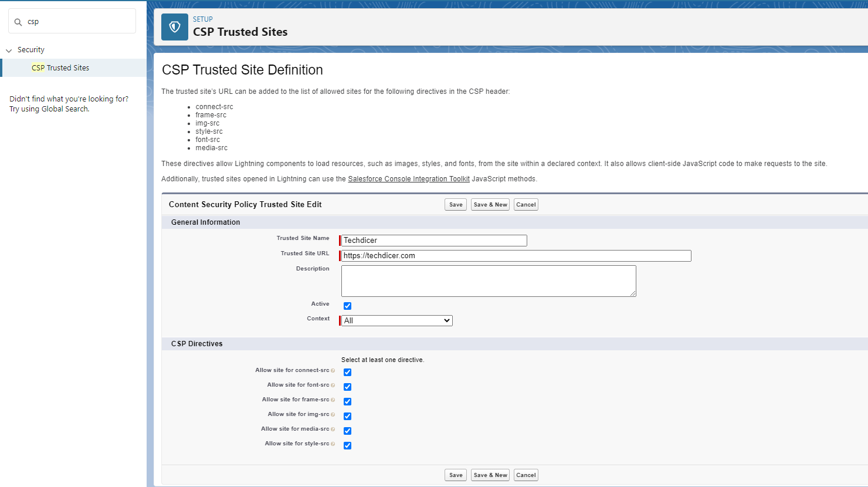Disable Allow site for style-src
Image resolution: width=868 pixels, height=487 pixels.
(348, 445)
